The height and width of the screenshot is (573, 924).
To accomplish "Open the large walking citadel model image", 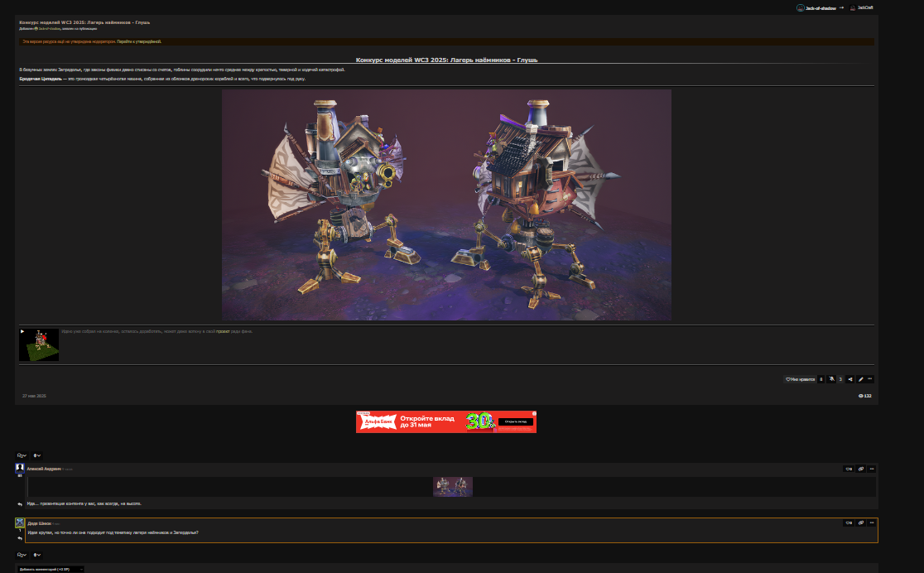I will [x=446, y=205].
